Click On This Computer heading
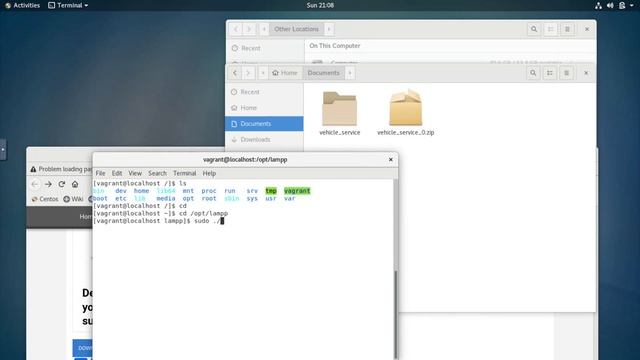The image size is (640, 360). (x=335, y=46)
